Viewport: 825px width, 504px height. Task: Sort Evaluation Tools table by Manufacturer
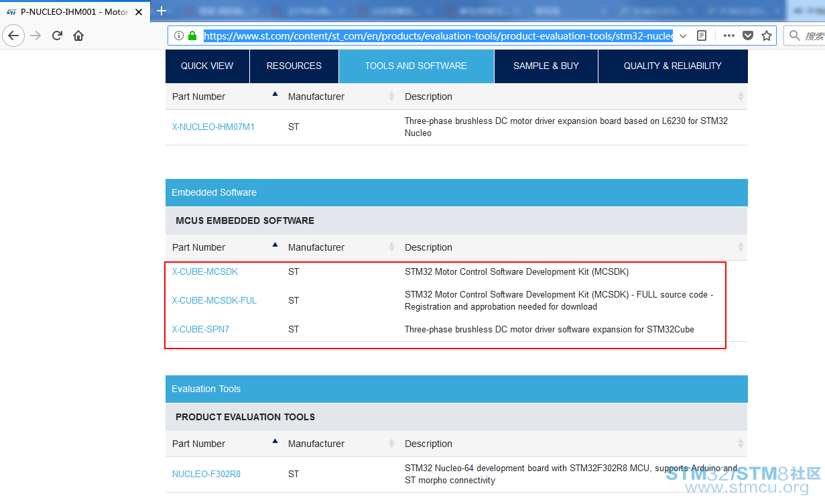(x=391, y=444)
